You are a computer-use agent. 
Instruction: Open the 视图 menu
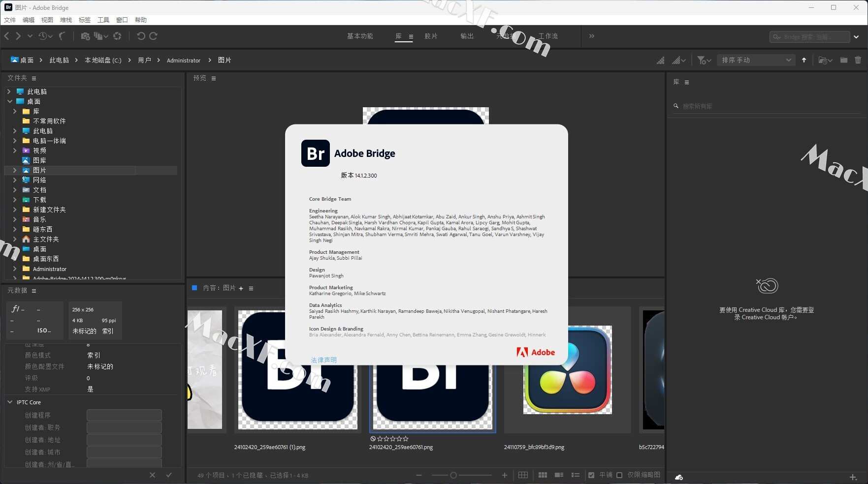47,20
